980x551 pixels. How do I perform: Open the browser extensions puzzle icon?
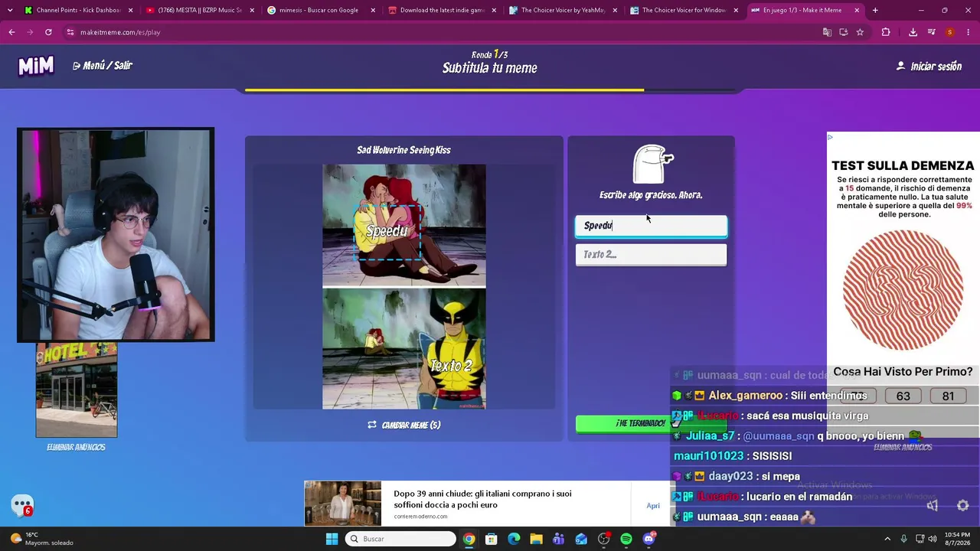coord(886,32)
